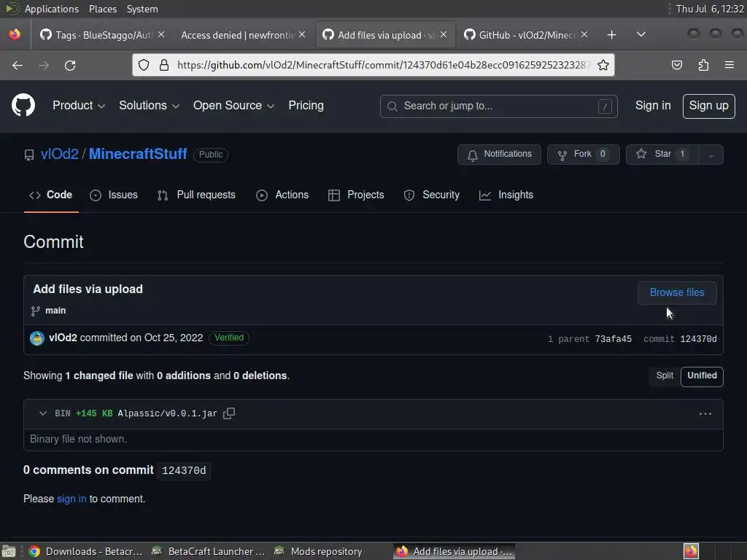Click the repository icon beside vlOd2
This screenshot has width=747, height=560.
coord(29,155)
